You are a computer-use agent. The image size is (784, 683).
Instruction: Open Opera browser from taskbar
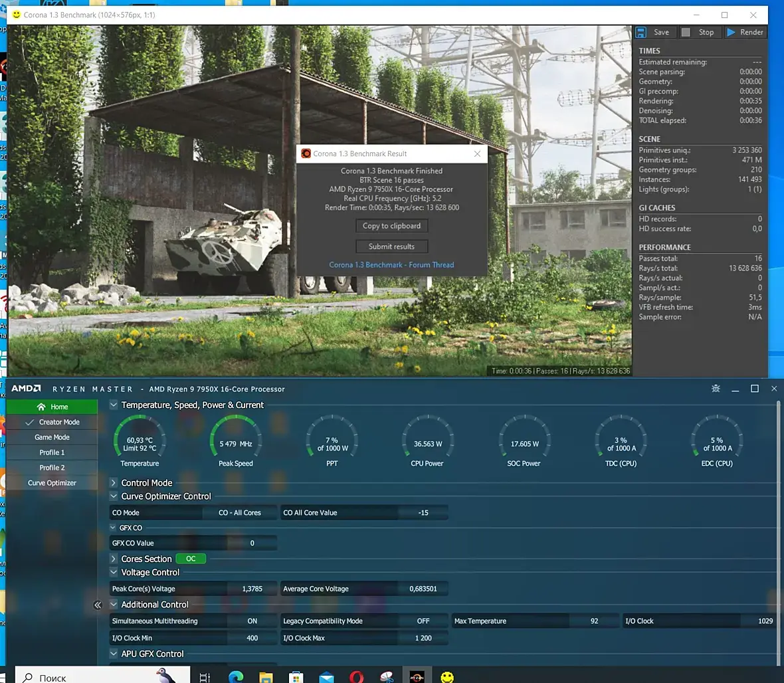357,678
